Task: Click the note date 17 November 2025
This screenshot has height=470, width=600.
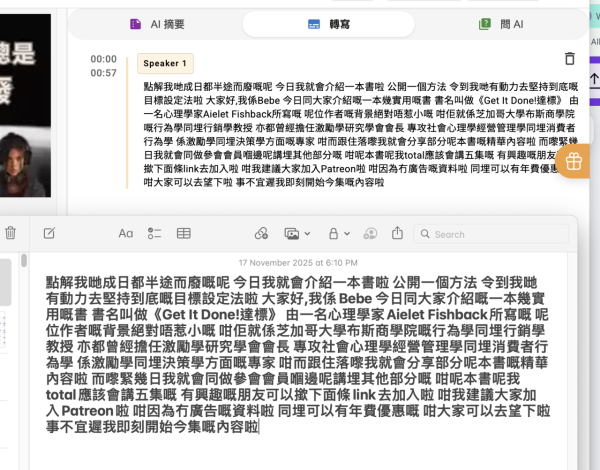Action: click(x=298, y=263)
